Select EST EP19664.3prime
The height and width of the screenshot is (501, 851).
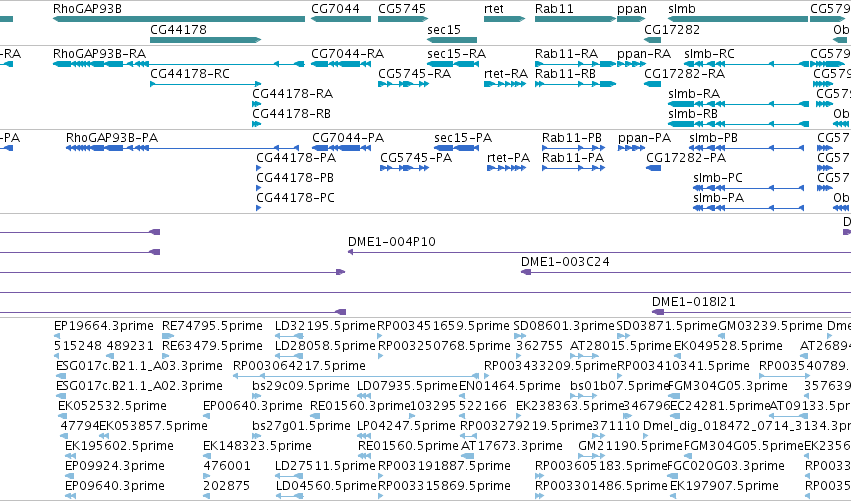coord(104,326)
